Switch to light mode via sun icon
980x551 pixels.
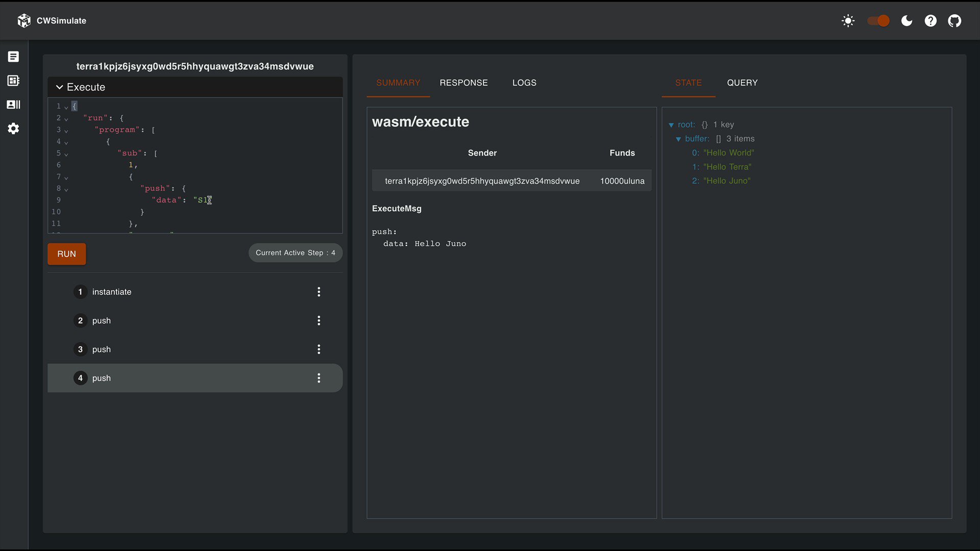[848, 21]
